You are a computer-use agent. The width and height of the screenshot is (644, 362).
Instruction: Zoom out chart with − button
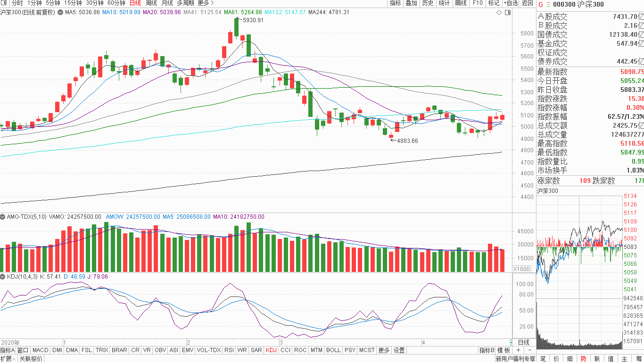point(529,350)
